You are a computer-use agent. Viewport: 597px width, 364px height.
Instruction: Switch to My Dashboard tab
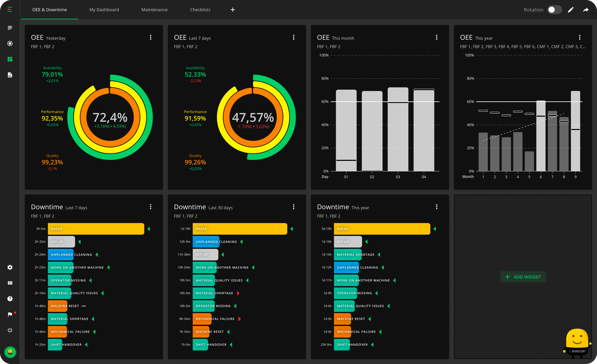point(104,10)
